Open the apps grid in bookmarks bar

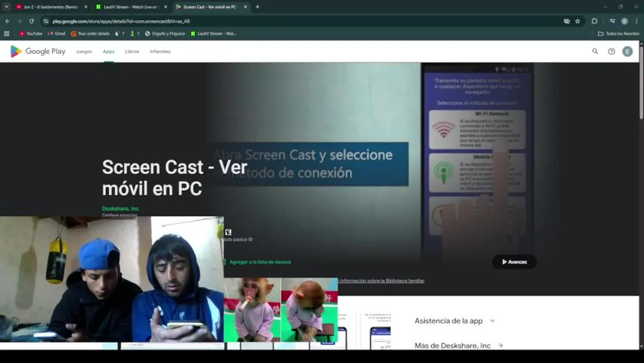pyautogui.click(x=7, y=33)
